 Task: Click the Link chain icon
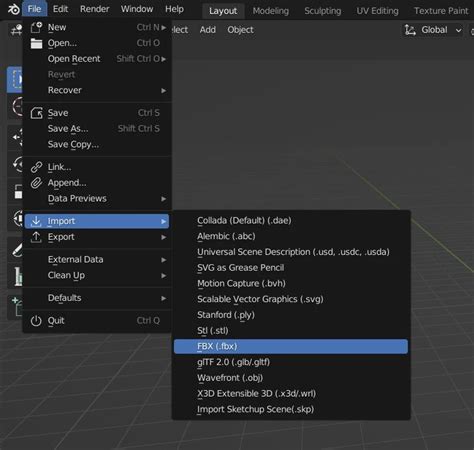pos(36,167)
